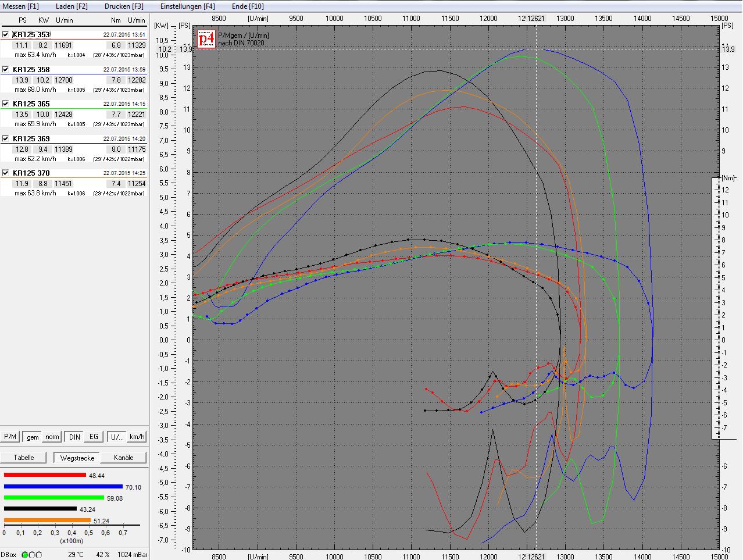Select the Wegstrecke view button
The height and width of the screenshot is (560, 743).
click(x=77, y=458)
